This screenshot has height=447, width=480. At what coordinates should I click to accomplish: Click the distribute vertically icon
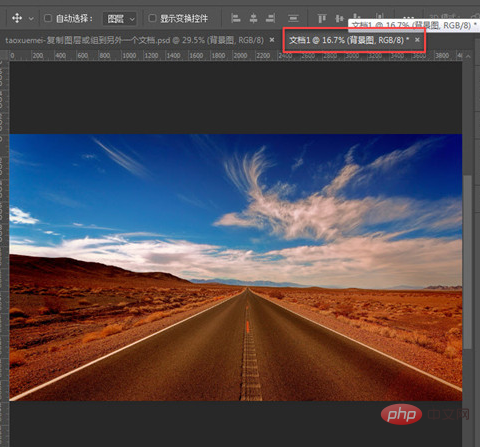click(x=293, y=18)
